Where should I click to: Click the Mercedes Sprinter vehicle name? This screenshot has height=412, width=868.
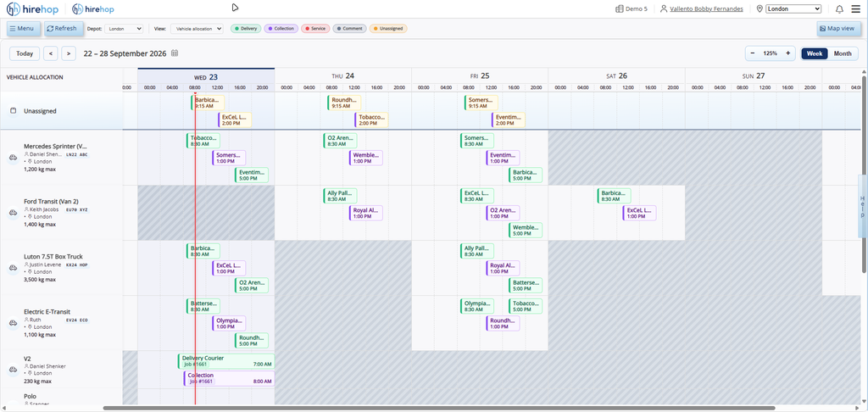[x=55, y=146]
